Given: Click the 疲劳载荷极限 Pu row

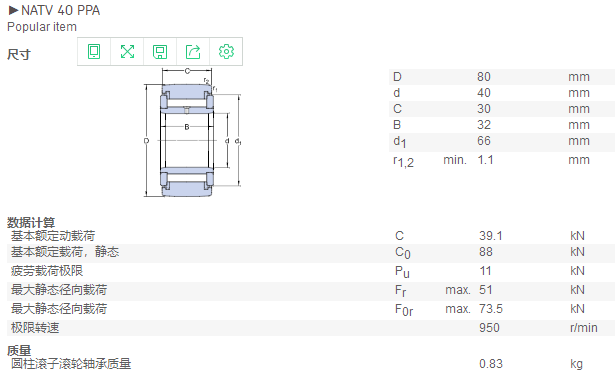Looking at the screenshot, I should (311, 271).
